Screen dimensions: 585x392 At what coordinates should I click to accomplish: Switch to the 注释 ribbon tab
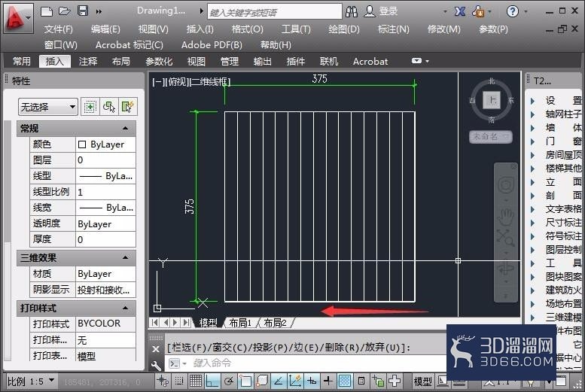(x=88, y=61)
